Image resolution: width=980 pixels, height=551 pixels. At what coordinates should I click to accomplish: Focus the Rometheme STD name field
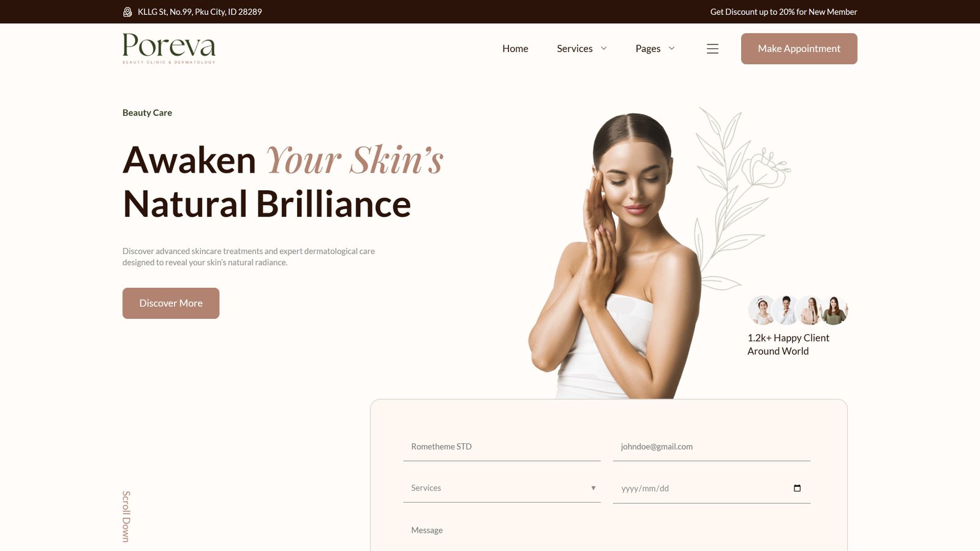(502, 446)
